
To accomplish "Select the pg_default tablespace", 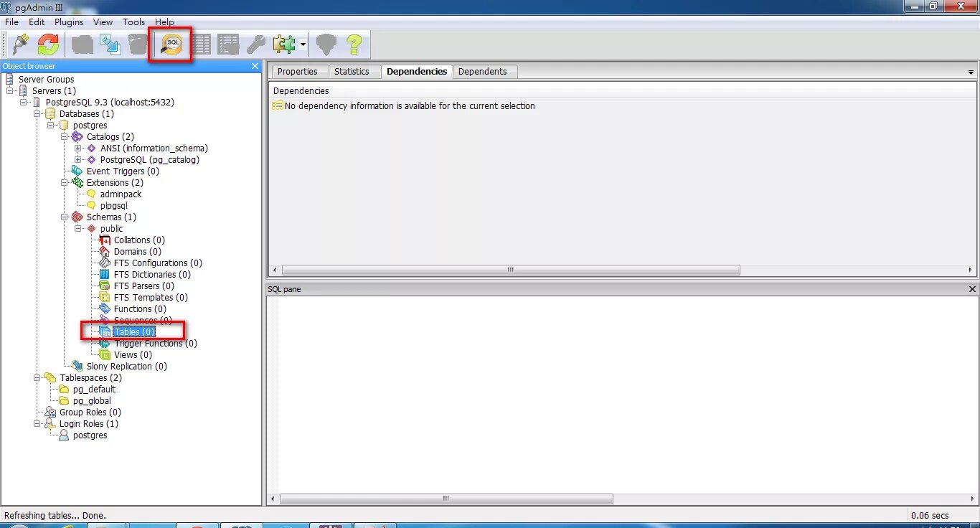I will pyautogui.click(x=94, y=390).
